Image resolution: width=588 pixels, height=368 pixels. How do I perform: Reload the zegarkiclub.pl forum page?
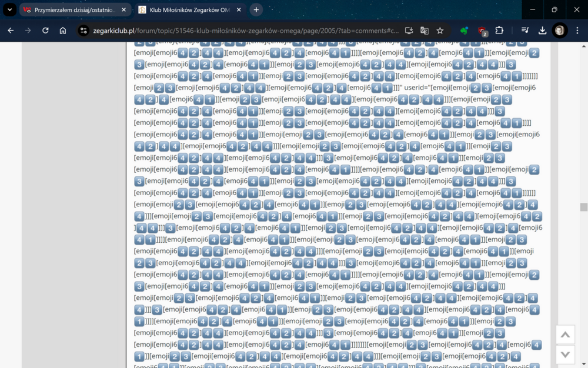pos(45,30)
